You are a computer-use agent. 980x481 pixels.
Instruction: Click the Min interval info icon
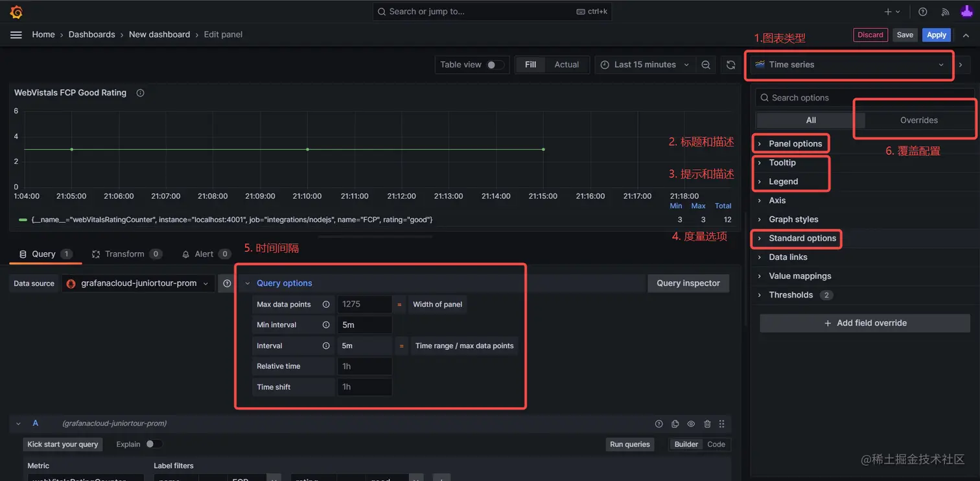pos(326,325)
